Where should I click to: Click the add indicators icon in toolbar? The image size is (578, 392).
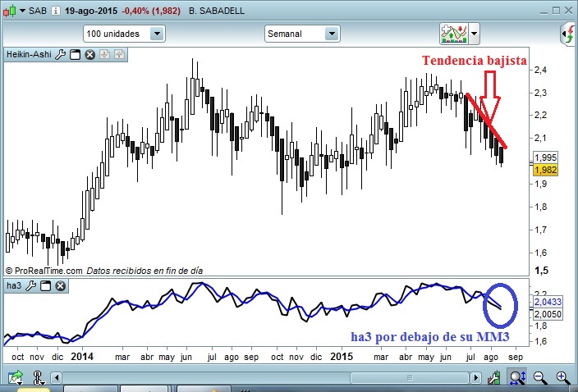(454, 34)
